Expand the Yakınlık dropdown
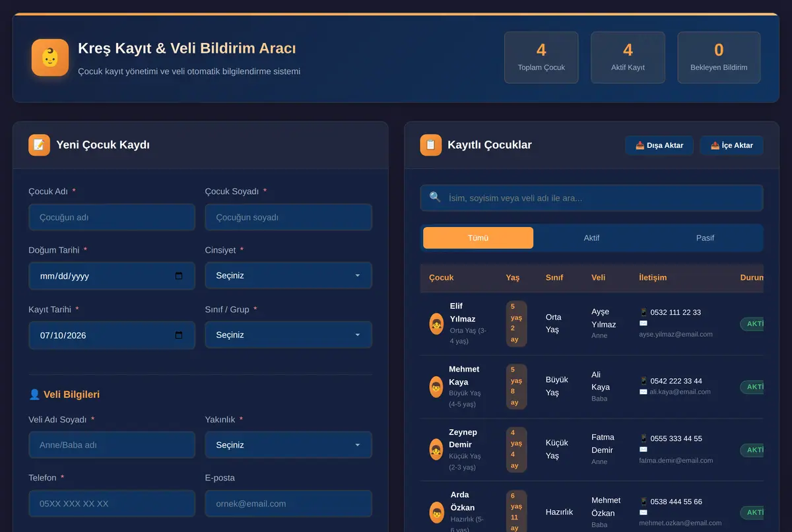 [288, 445]
